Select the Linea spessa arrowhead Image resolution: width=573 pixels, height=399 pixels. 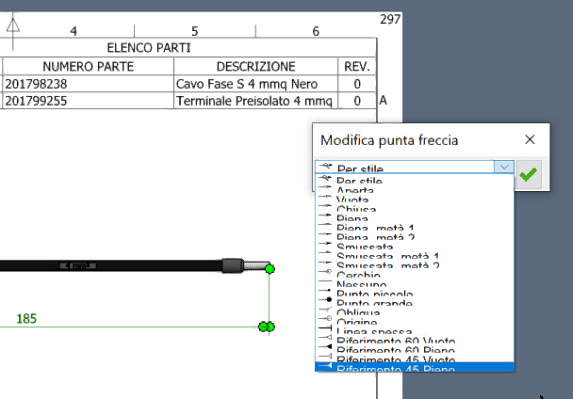point(414,331)
